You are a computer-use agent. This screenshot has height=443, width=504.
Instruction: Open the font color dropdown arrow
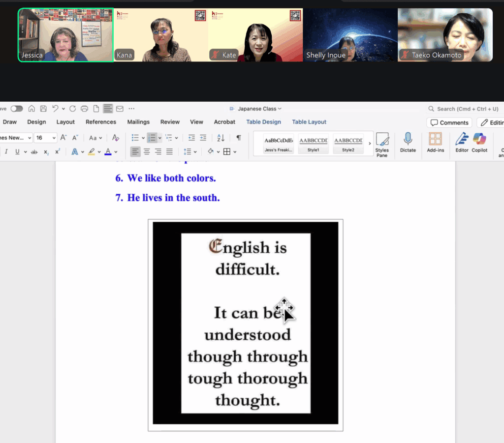point(116,152)
